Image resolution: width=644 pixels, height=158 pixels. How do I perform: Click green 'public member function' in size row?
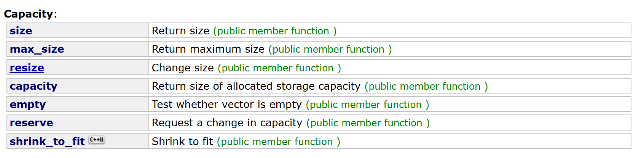click(x=275, y=31)
